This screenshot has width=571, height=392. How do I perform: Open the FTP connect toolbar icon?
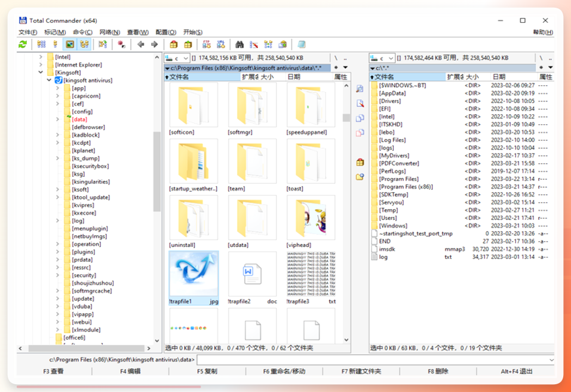point(207,44)
